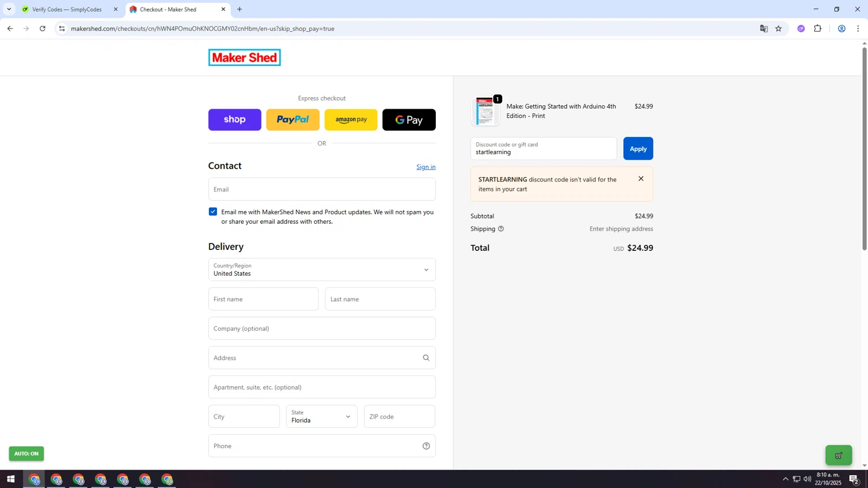Apply the discount code
This screenshot has width=868, height=488.
pos(638,149)
